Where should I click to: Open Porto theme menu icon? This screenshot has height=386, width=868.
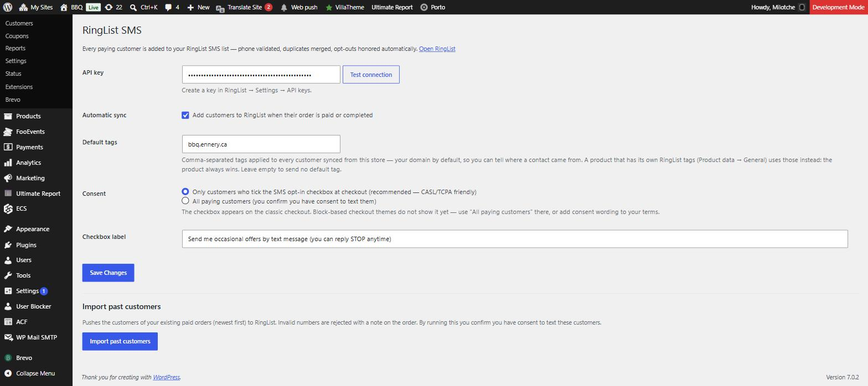pos(424,7)
